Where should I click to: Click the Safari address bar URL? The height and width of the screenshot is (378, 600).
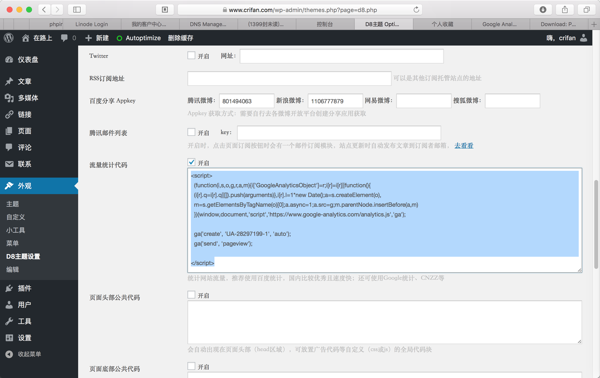300,10
